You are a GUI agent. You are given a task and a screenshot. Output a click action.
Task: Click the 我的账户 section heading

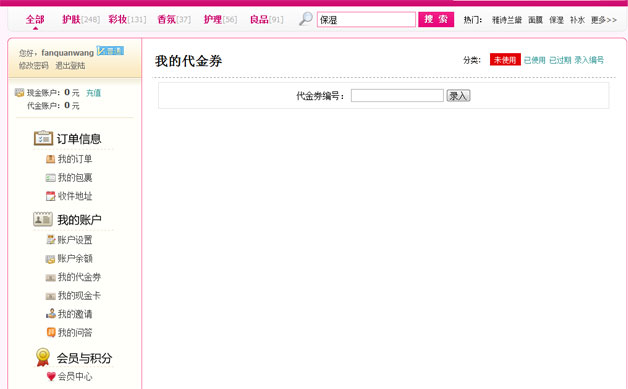click(x=79, y=220)
